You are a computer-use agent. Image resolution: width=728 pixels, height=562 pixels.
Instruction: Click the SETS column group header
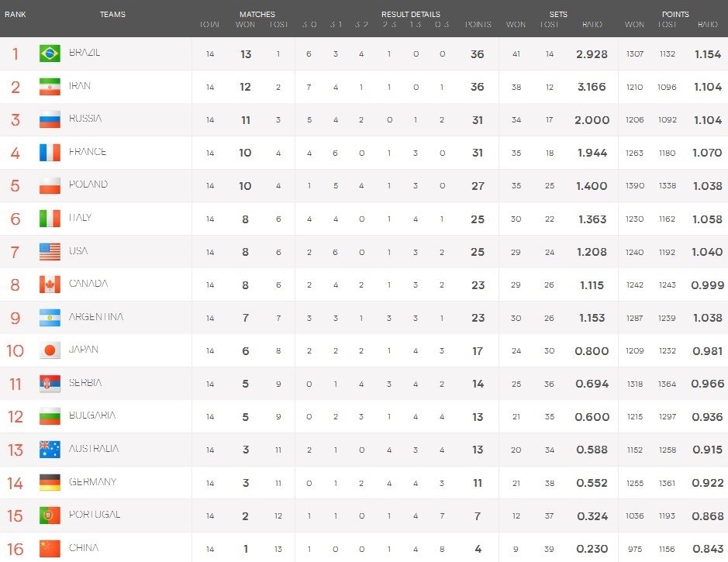pyautogui.click(x=558, y=15)
